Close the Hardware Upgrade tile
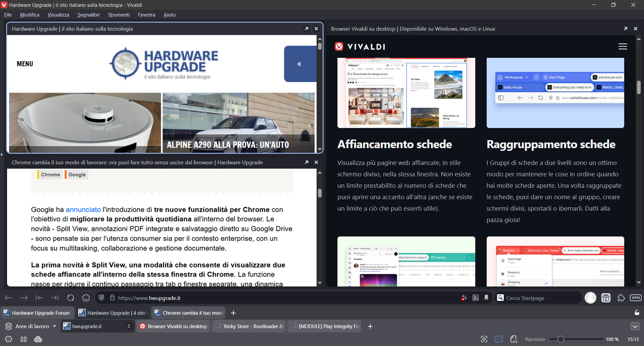644x346 pixels. (x=316, y=29)
